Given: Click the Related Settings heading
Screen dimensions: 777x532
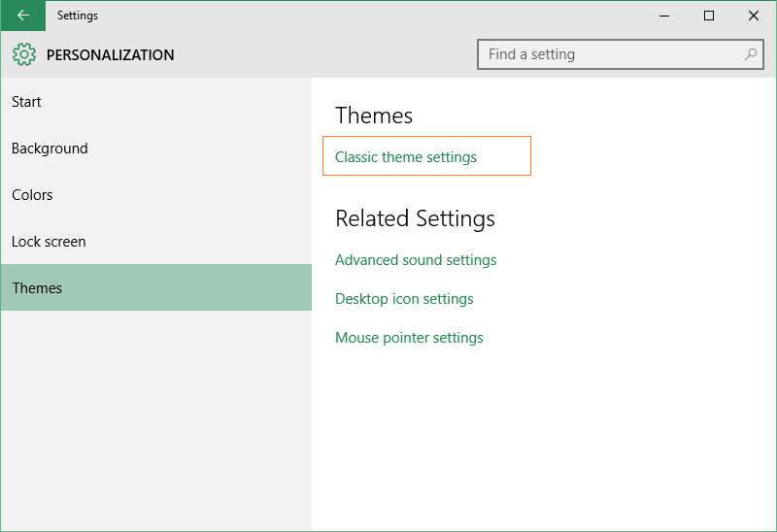Looking at the screenshot, I should (415, 218).
